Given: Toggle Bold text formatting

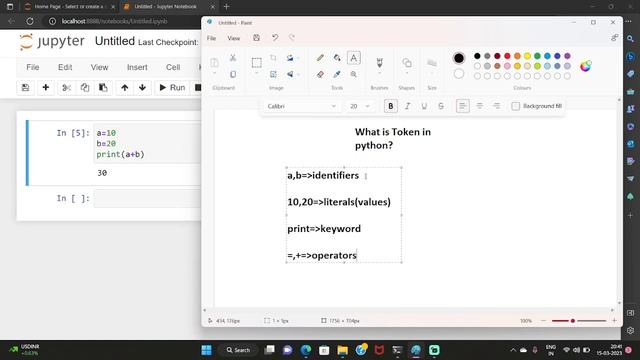Looking at the screenshot, I should 391,106.
